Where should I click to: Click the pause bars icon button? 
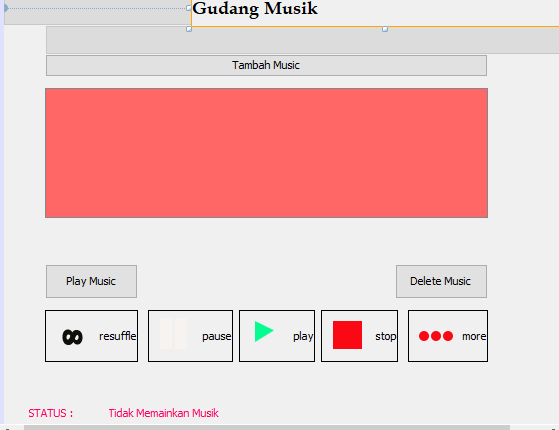click(x=190, y=336)
